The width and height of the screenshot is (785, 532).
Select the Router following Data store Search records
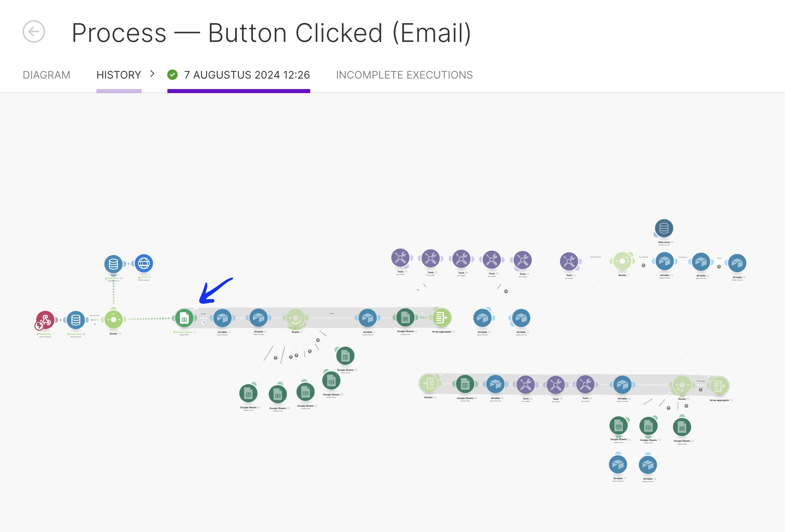click(x=114, y=320)
